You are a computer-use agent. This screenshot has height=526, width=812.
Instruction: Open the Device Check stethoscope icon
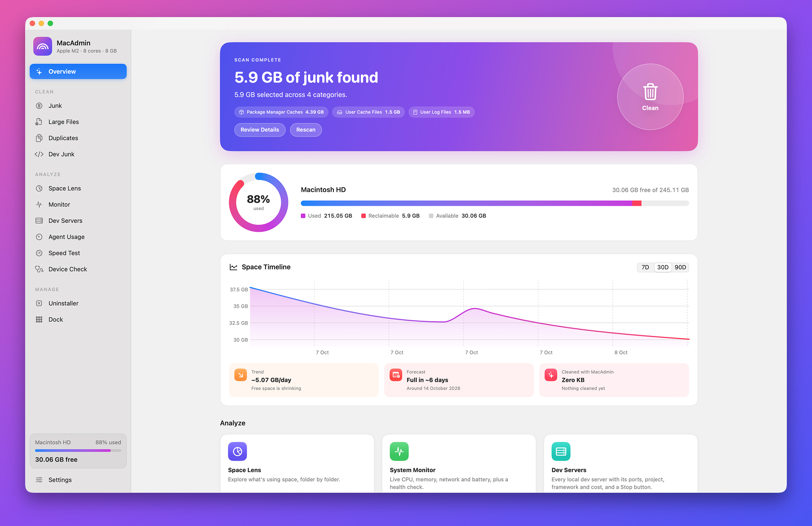point(39,269)
